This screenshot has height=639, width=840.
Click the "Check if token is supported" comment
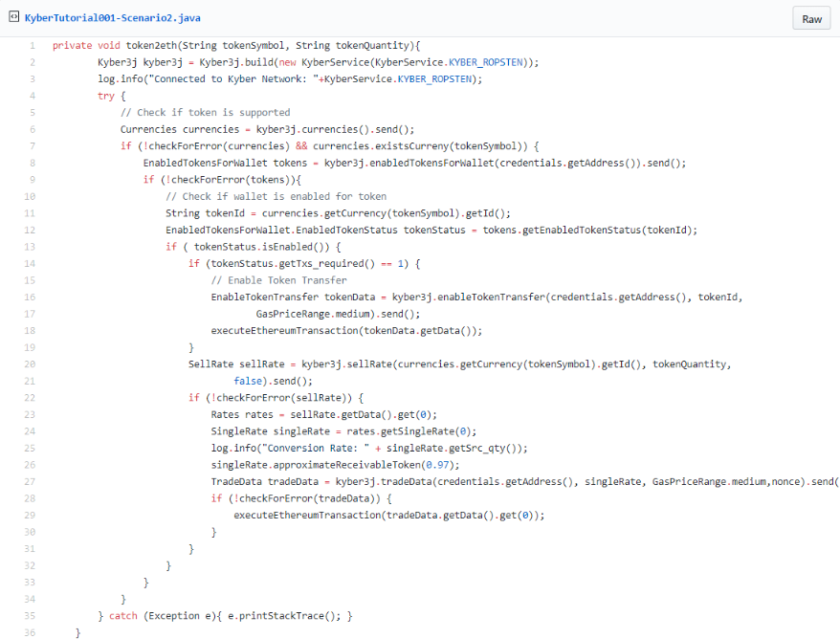pyautogui.click(x=212, y=113)
